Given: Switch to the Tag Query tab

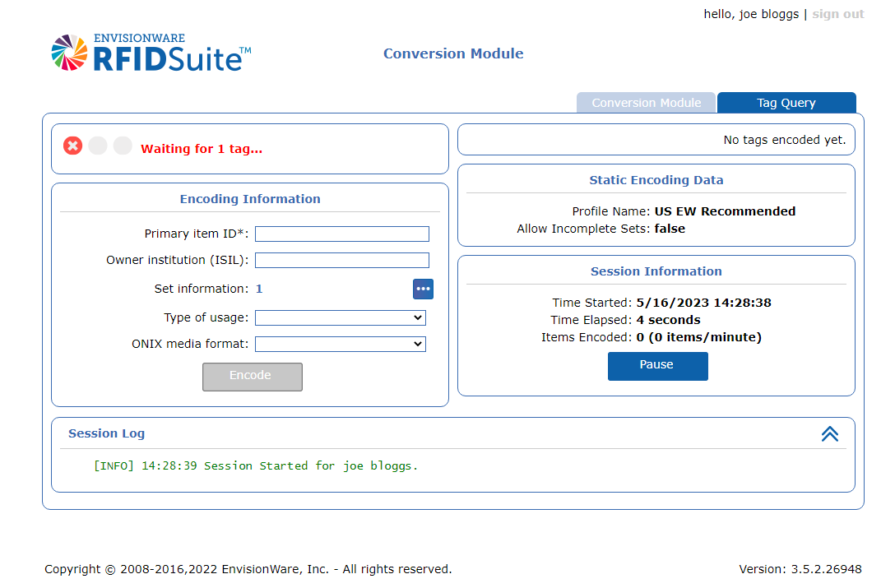Looking at the screenshot, I should coord(786,103).
